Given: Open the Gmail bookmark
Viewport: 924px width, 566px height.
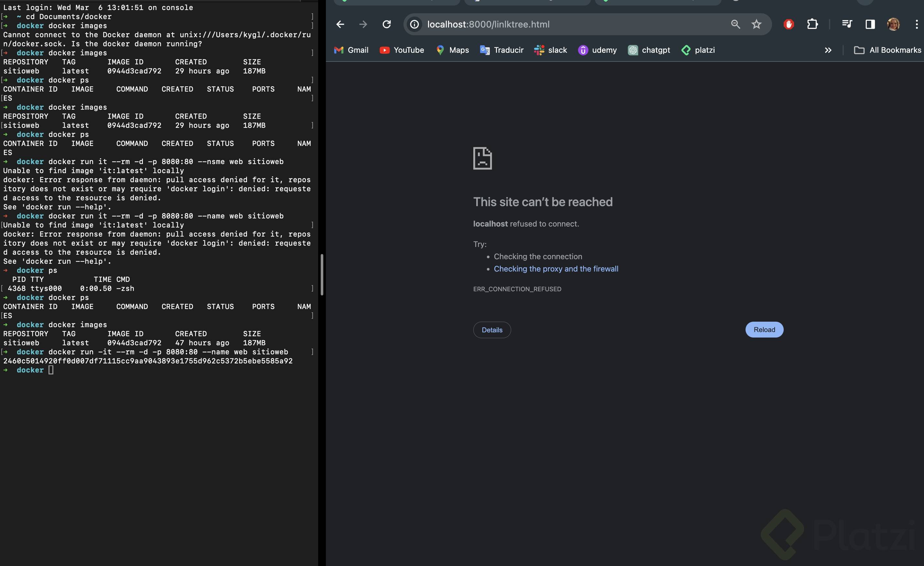Looking at the screenshot, I should pos(351,50).
